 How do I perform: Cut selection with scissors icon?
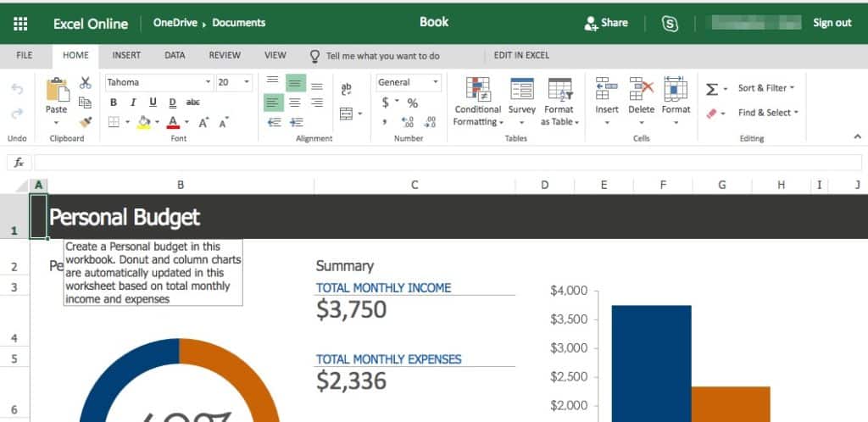tap(85, 83)
